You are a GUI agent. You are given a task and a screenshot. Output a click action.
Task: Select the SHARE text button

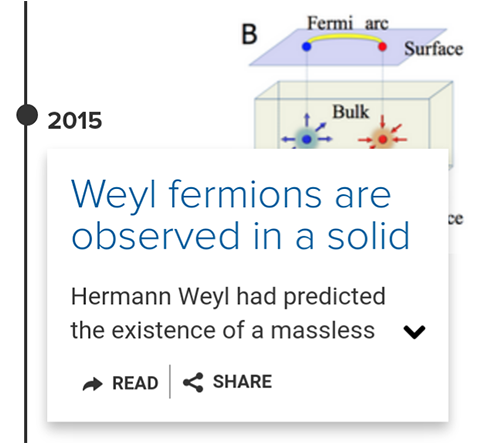pos(243,382)
